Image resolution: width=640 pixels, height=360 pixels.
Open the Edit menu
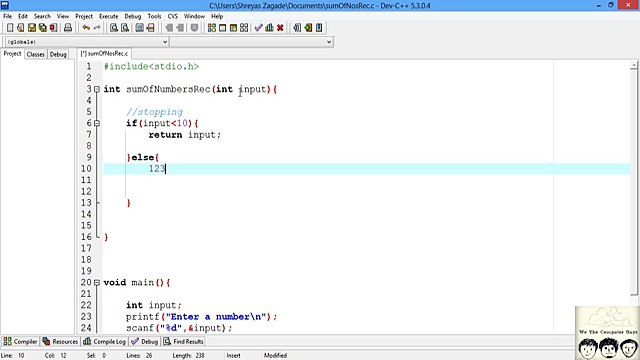click(23, 16)
